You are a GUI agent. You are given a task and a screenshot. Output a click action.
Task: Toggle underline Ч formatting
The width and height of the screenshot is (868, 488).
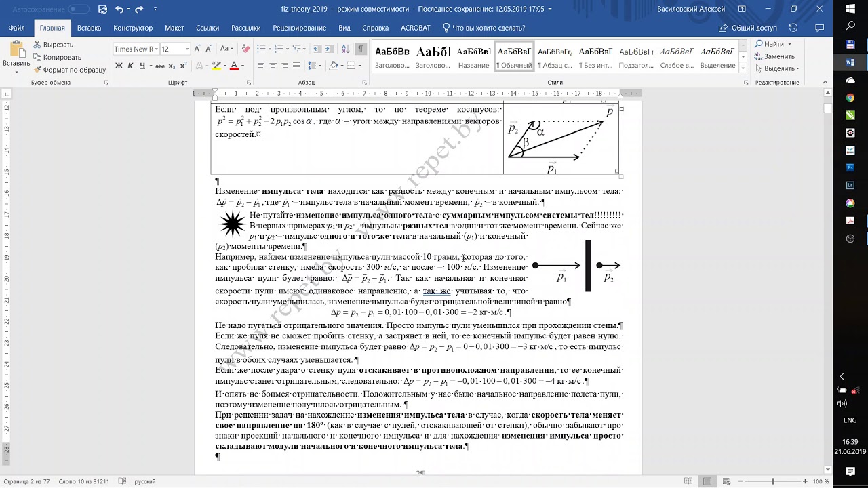(142, 66)
